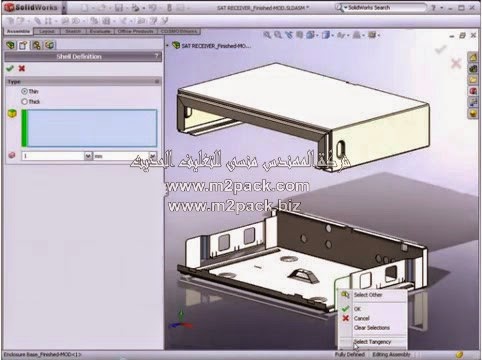
Task: Open the SolidWorks Search dropdown arrow
Action: tap(346, 7)
